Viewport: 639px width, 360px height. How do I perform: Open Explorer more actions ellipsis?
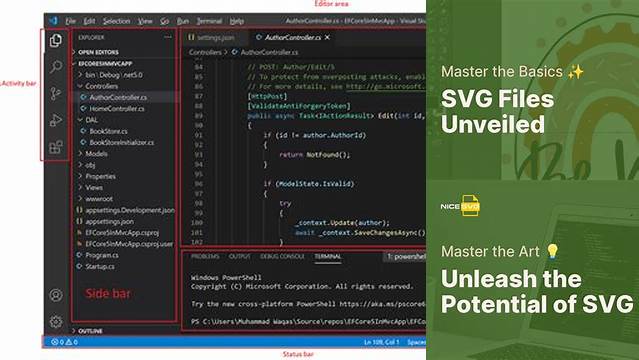(168, 37)
